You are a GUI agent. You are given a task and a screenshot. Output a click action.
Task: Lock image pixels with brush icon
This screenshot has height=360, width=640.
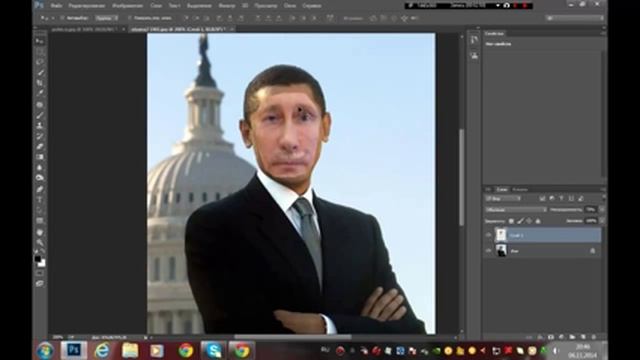[520, 221]
